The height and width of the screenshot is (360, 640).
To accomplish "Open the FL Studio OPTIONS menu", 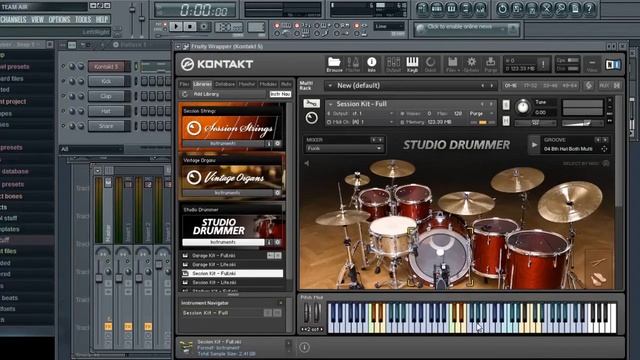I will pos(59,20).
